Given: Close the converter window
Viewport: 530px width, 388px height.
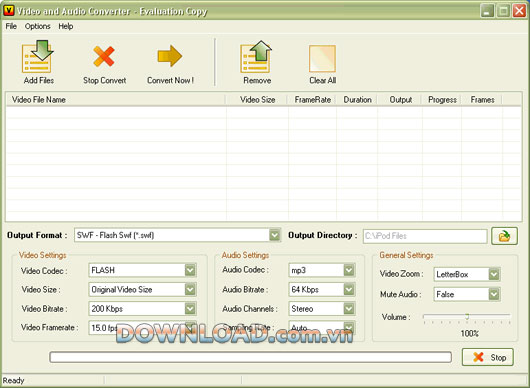Looking at the screenshot, I should (x=519, y=11).
